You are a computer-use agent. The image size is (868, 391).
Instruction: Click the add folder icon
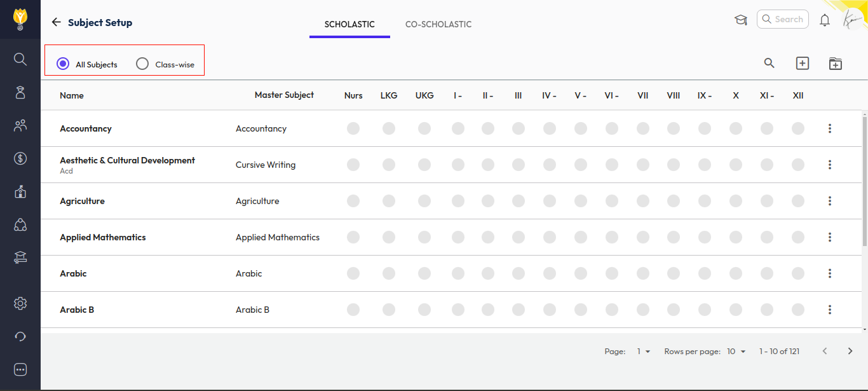coord(835,64)
